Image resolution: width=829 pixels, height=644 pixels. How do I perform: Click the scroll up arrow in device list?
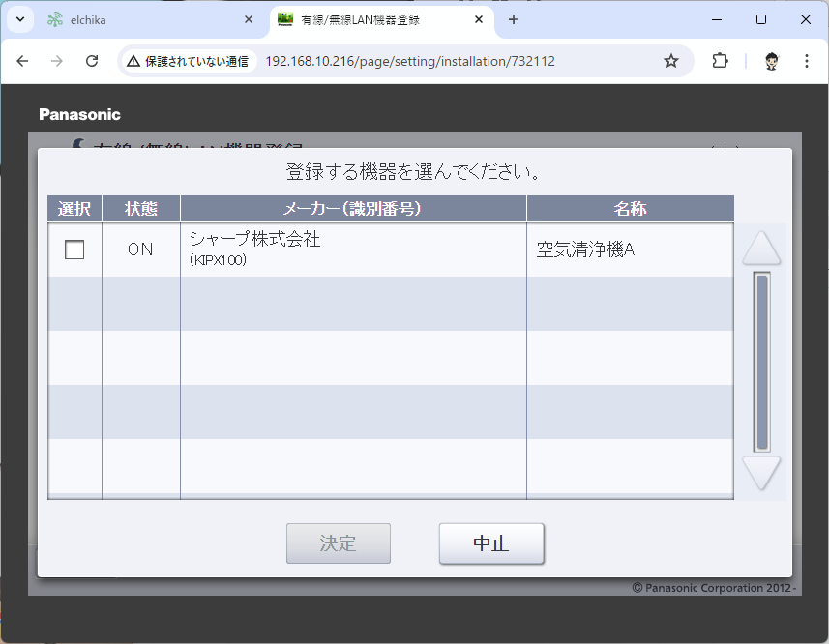click(x=761, y=249)
